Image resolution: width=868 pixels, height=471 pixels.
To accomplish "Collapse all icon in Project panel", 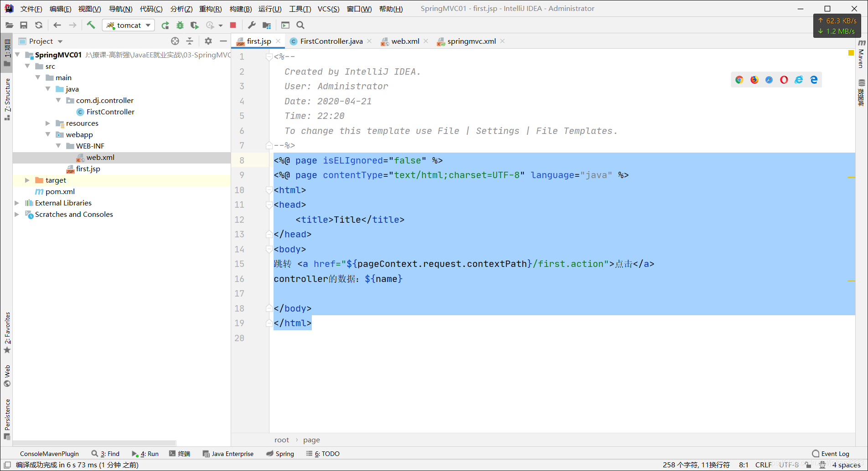I will (x=190, y=41).
